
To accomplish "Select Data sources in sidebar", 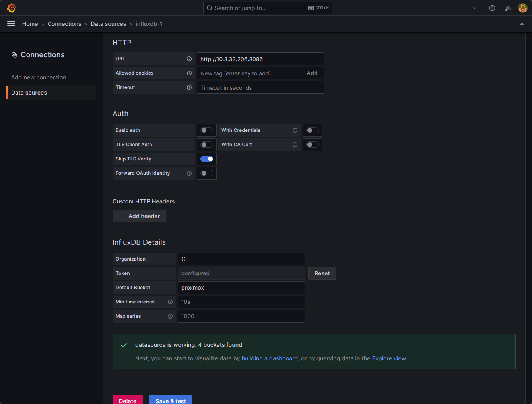I will (x=51, y=93).
